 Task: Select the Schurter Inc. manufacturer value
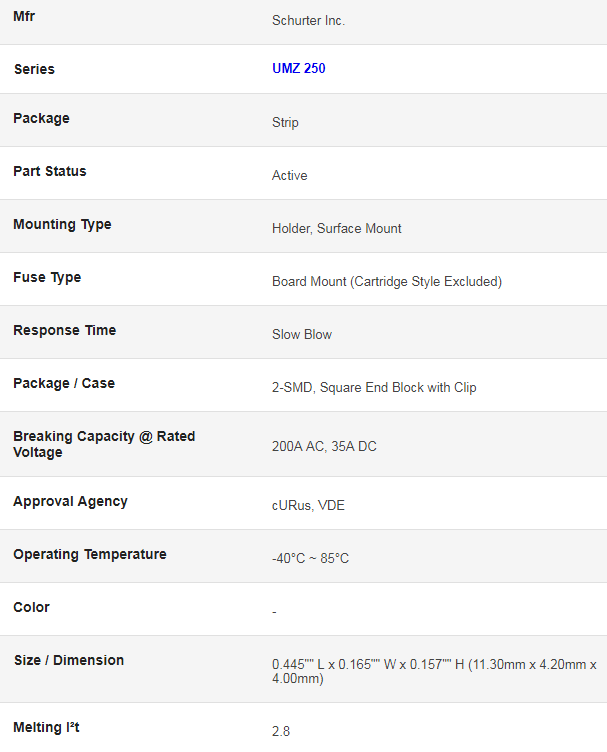[308, 21]
